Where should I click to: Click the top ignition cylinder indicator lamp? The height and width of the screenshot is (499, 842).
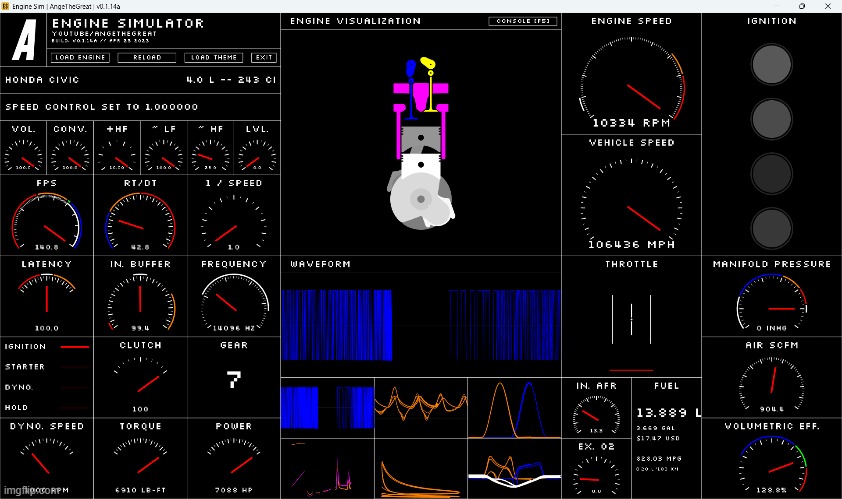point(771,66)
